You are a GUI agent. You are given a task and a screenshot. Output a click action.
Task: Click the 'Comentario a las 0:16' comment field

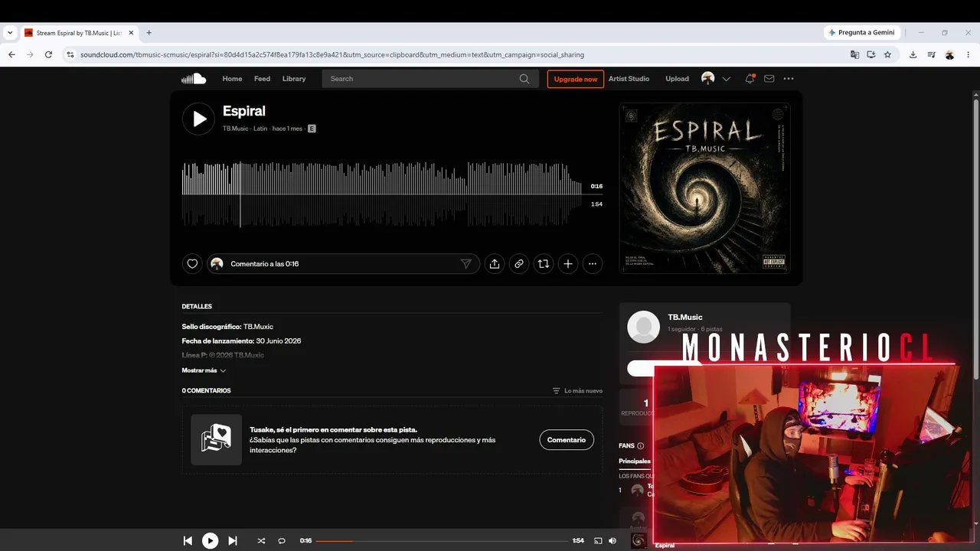[x=343, y=264]
